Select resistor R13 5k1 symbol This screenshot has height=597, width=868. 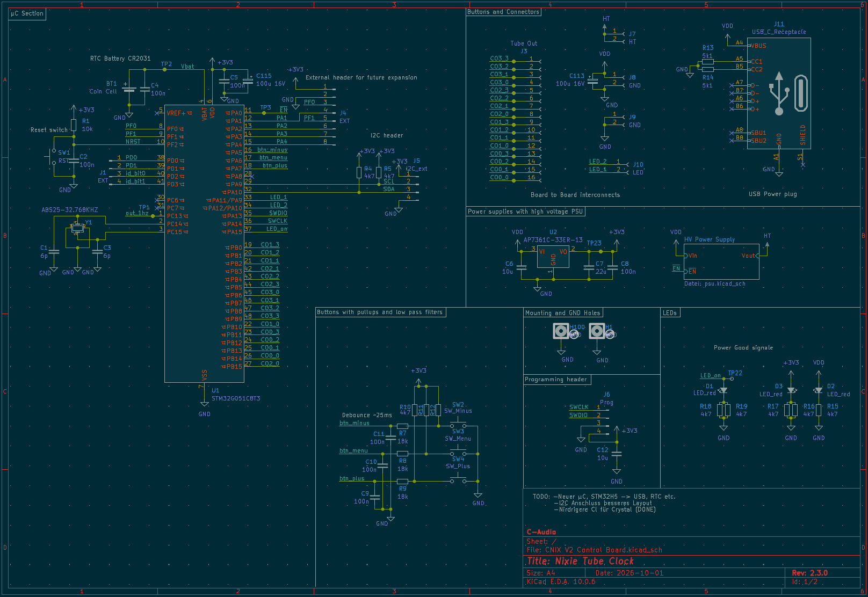708,62
